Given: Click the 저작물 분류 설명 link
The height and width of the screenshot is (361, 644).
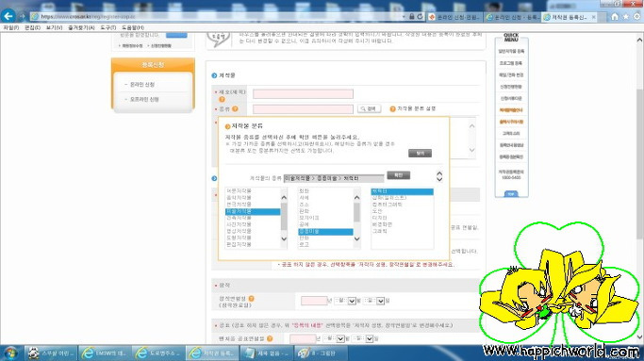Looking at the screenshot, I should 416,108.
